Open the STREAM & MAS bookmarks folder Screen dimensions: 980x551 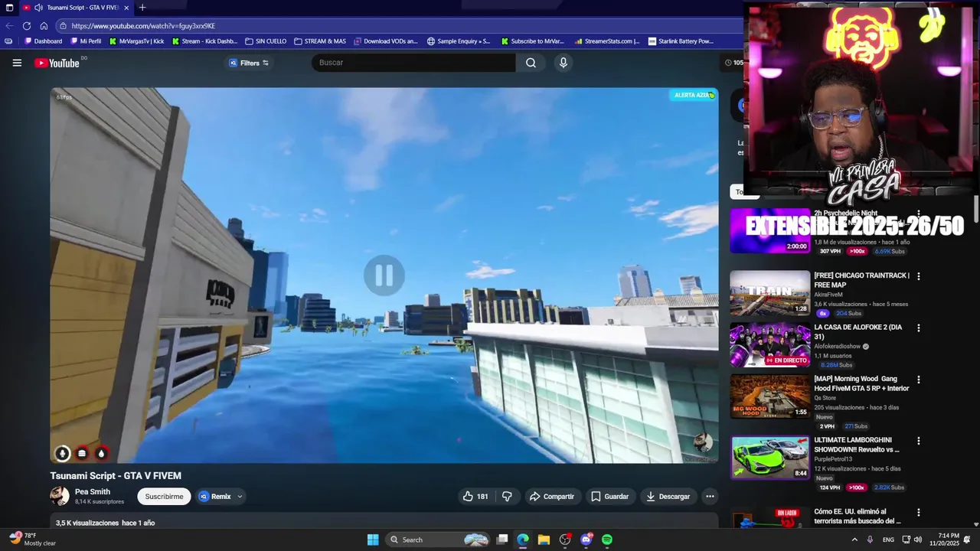pyautogui.click(x=320, y=41)
